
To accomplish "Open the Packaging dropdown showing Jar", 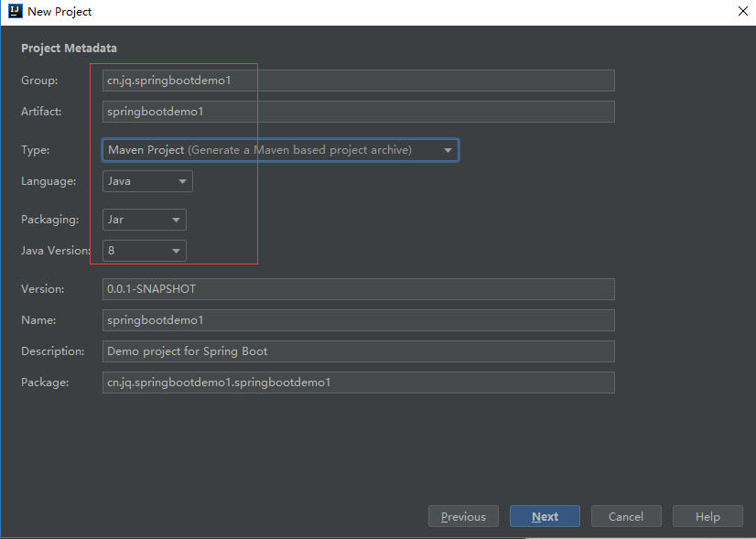I will click(145, 220).
